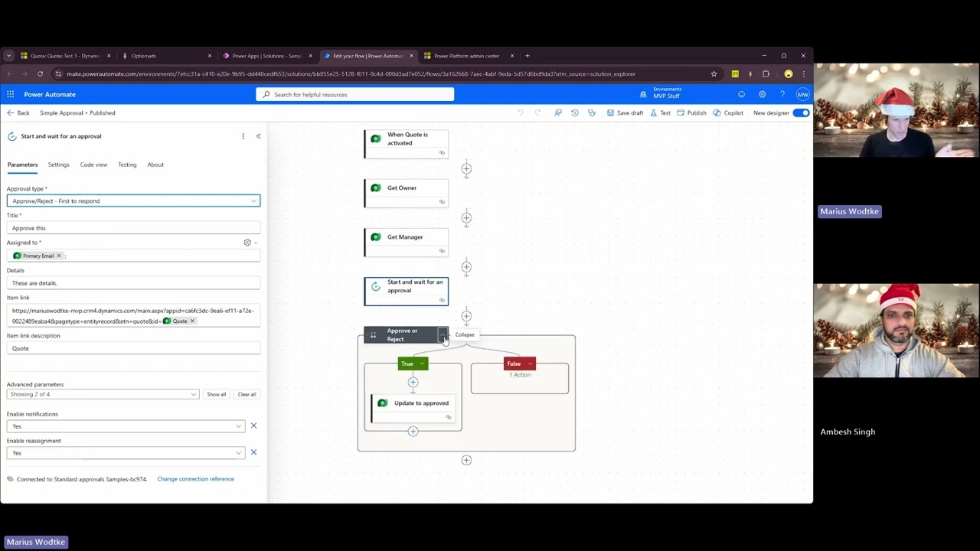Bookmark this page with star icon
Screen dimensions: 980x551
pos(714,74)
